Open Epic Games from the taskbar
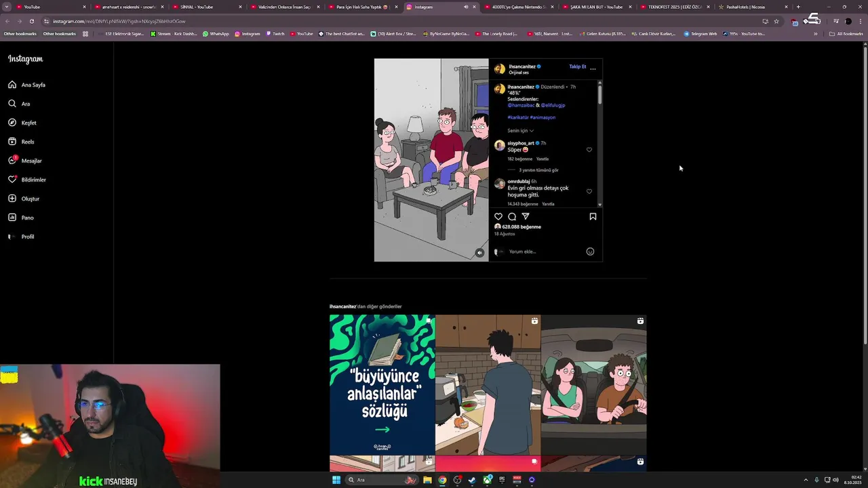 pyautogui.click(x=502, y=480)
